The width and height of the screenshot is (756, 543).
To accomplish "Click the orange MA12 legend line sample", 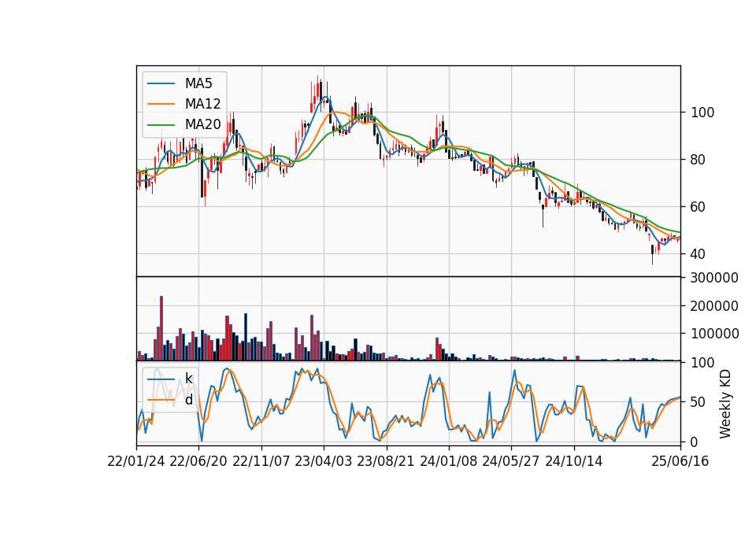I will tap(161, 104).
